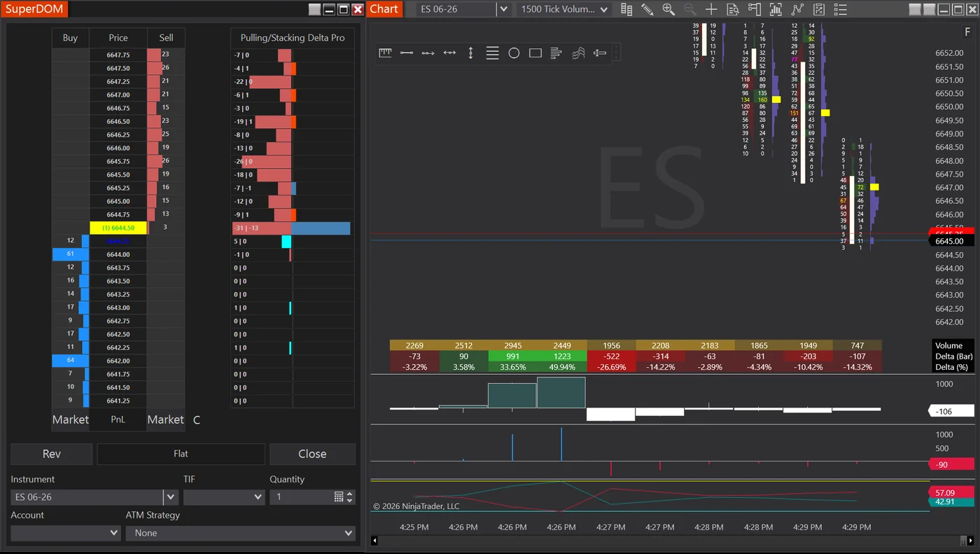Screen dimensions: 980x554
Task: Click the C button beside Sell Market
Action: point(197,420)
